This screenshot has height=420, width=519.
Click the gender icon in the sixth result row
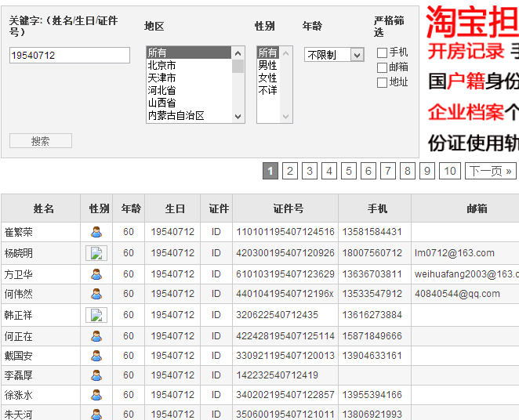point(96,336)
